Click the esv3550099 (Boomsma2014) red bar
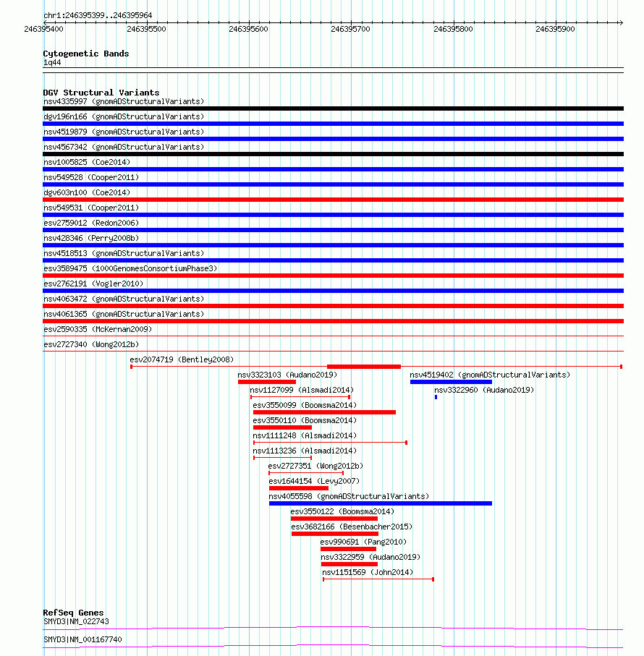Image resolution: width=644 pixels, height=656 pixels. coord(324,412)
